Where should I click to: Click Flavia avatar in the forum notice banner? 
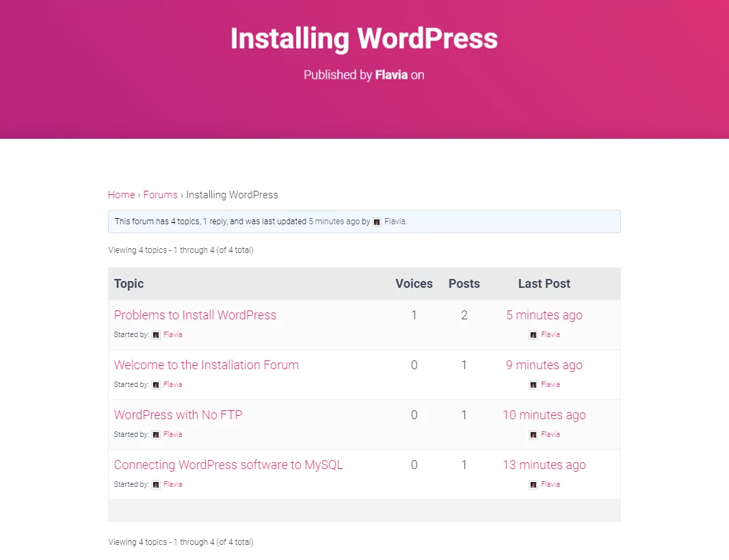click(377, 222)
